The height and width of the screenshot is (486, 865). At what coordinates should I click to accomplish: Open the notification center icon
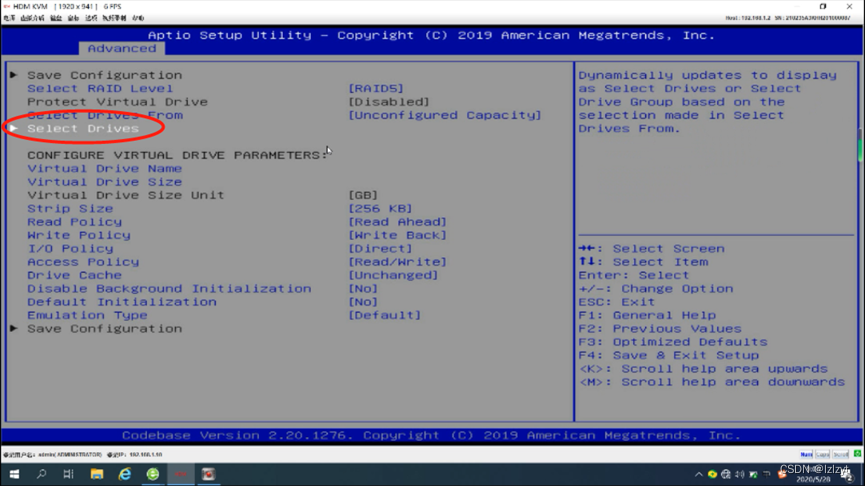point(848,474)
